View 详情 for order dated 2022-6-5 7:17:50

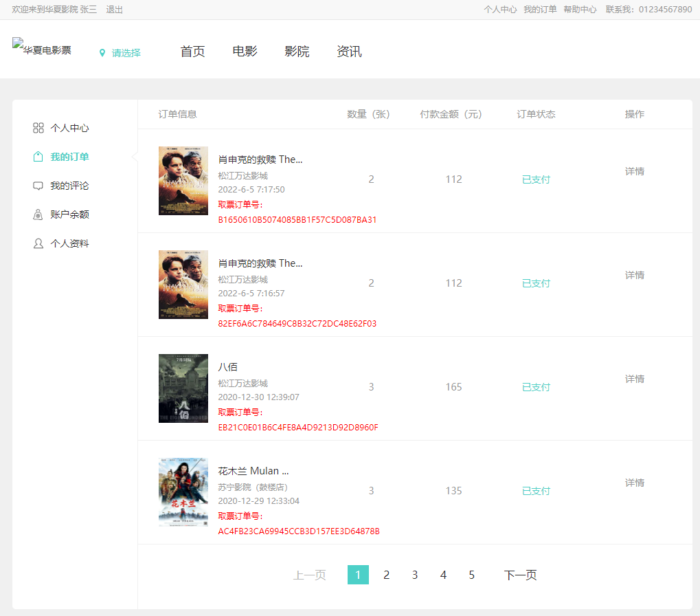634,171
